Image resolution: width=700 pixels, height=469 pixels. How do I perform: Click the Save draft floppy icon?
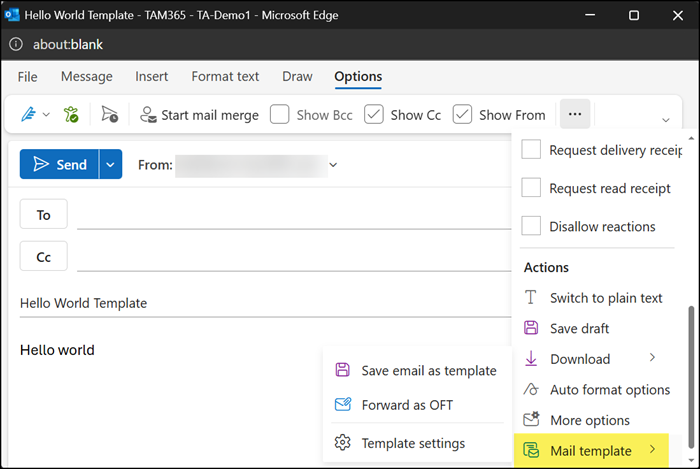[x=531, y=328]
